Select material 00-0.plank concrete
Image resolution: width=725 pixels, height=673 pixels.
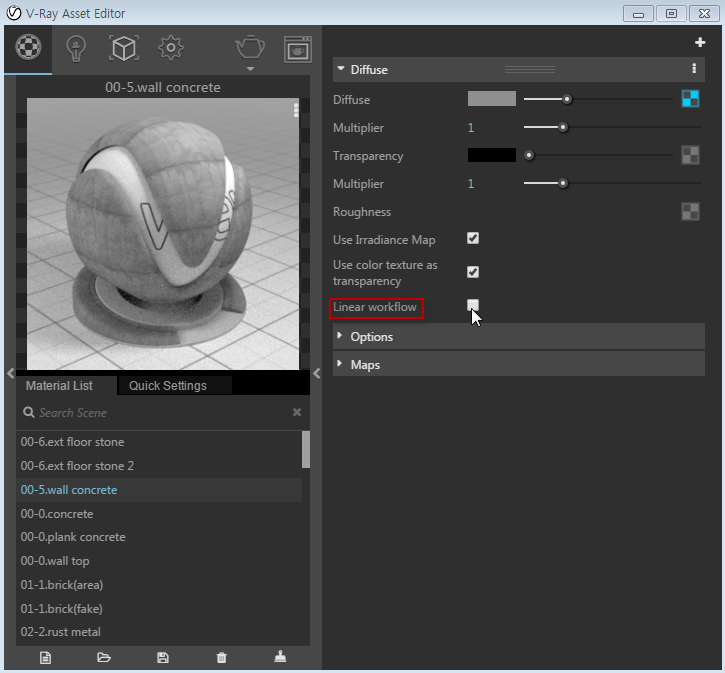pyautogui.click(x=159, y=537)
